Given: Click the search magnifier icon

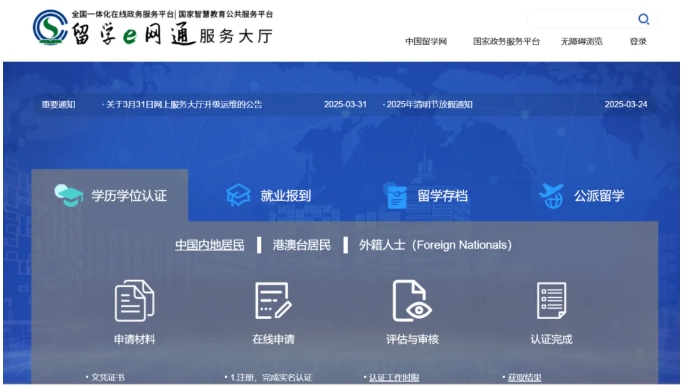Looking at the screenshot, I should pyautogui.click(x=643, y=19).
